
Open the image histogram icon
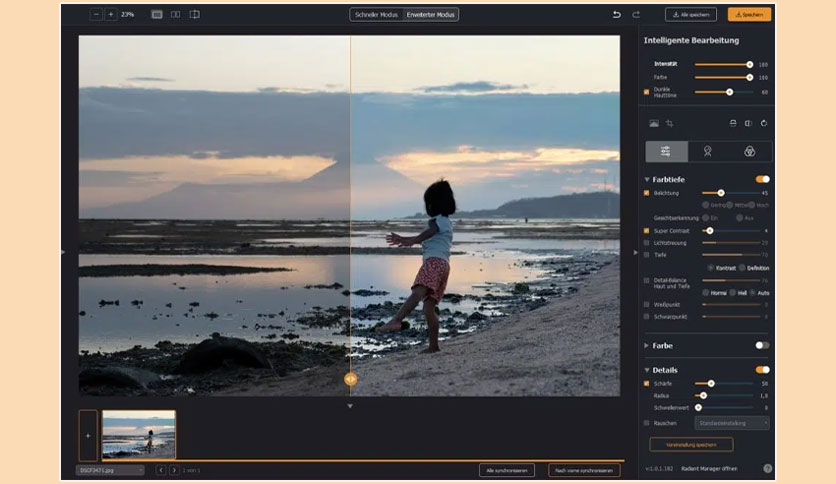click(654, 123)
